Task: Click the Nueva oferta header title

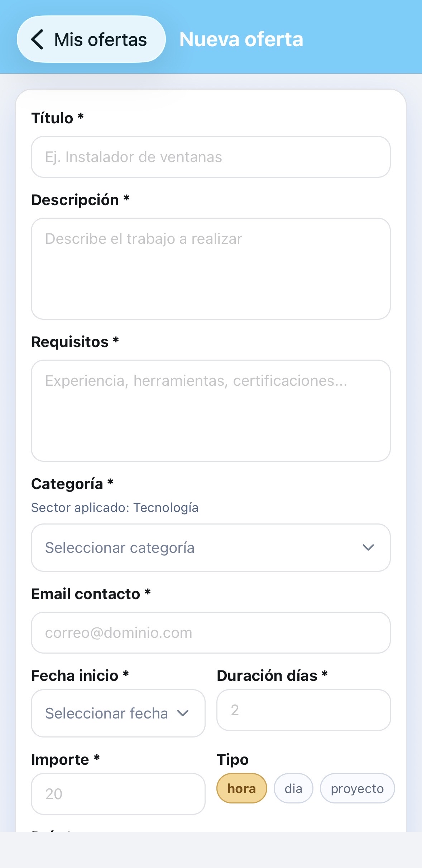Action: pyautogui.click(x=241, y=39)
